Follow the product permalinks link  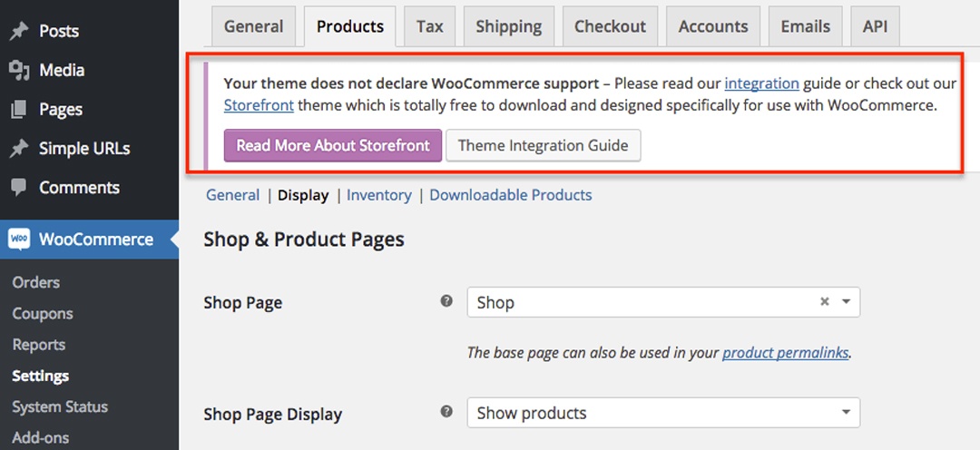[786, 353]
